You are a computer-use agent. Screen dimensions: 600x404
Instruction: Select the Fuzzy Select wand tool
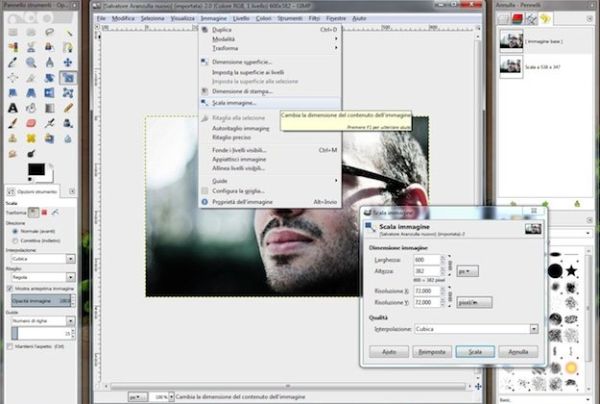(x=68, y=32)
